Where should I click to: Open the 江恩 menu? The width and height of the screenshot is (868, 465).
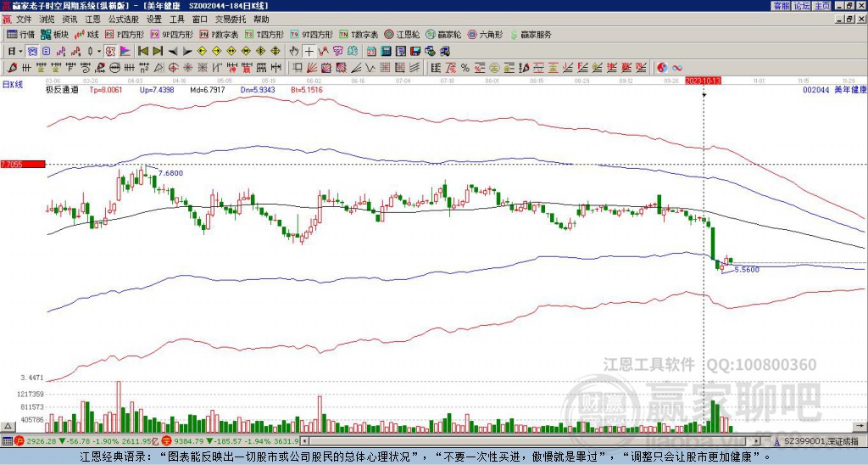pos(92,20)
